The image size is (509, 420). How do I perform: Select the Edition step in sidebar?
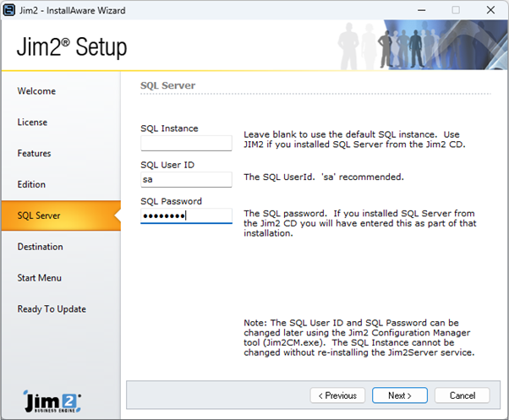click(x=31, y=184)
